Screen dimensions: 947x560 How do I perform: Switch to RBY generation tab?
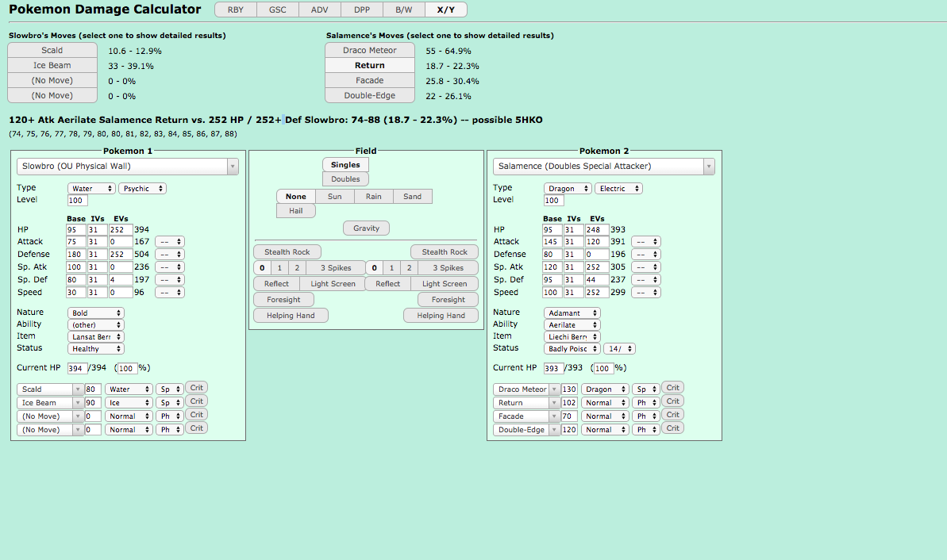pos(236,10)
